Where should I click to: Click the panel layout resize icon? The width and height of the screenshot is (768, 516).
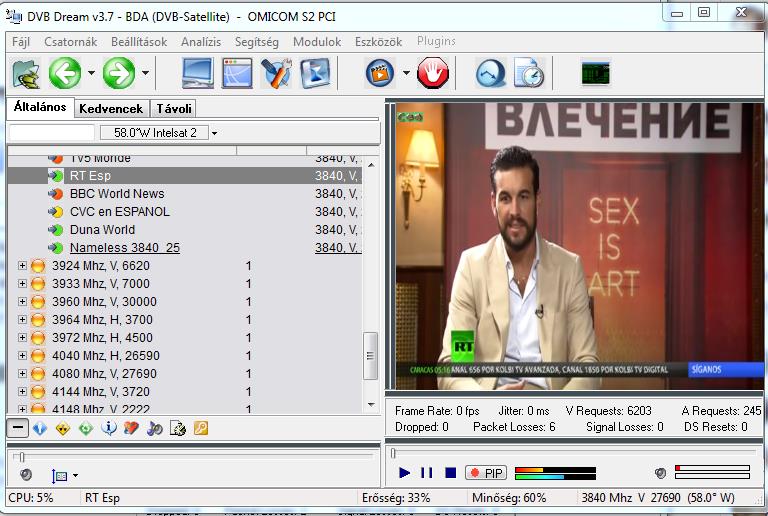click(59, 475)
